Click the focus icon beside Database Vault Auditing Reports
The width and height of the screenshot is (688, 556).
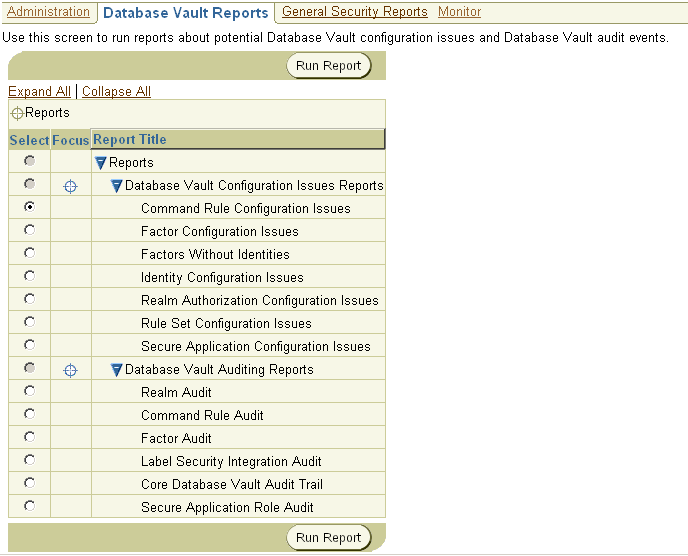(70, 370)
